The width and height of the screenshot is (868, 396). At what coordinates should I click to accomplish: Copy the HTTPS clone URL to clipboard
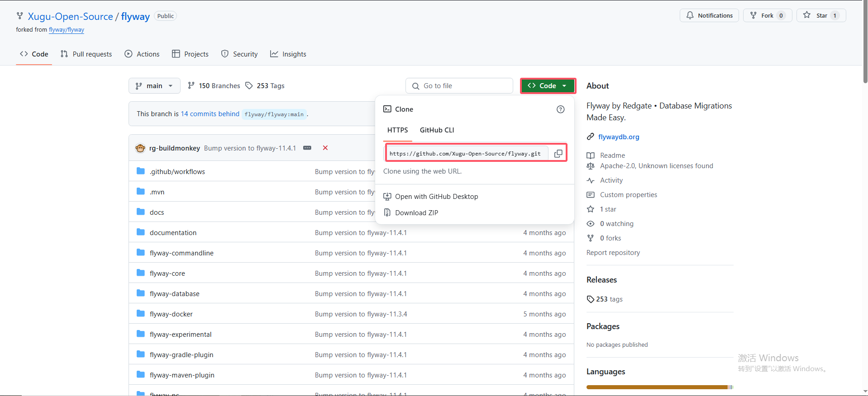558,154
